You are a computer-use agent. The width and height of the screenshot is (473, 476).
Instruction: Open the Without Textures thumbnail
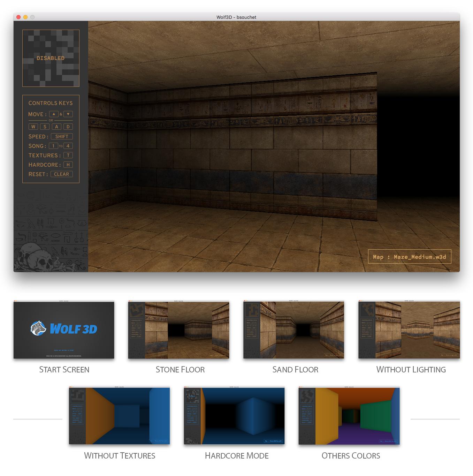pos(119,415)
